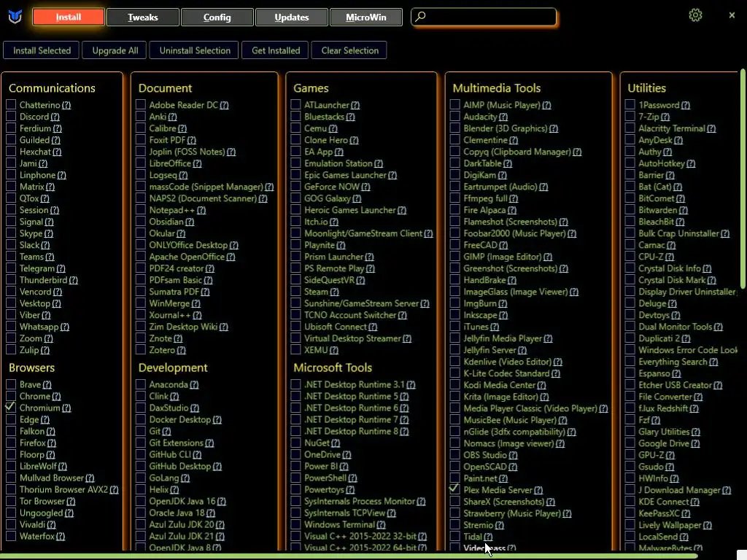747x560 pixels.
Task: Click the KeePassXC label
Action: 659,513
